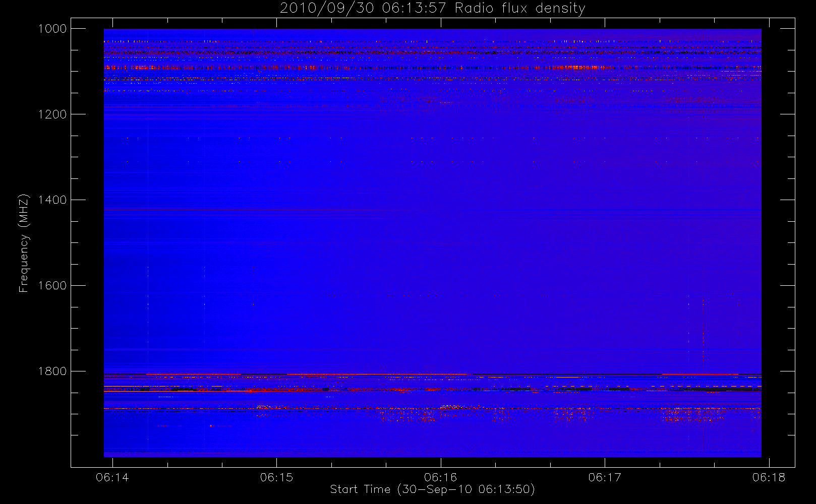Click the time tick label 06:17

pyautogui.click(x=605, y=477)
